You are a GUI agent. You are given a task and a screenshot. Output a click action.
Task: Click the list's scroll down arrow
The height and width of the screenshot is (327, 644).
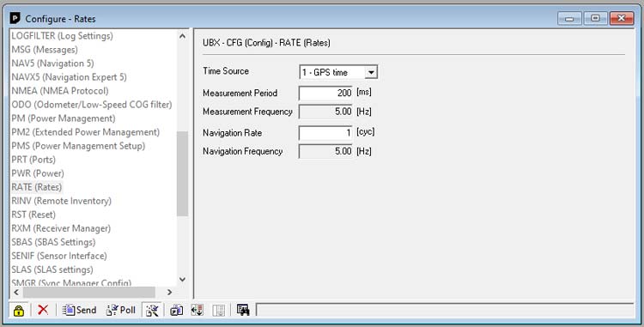[182, 280]
